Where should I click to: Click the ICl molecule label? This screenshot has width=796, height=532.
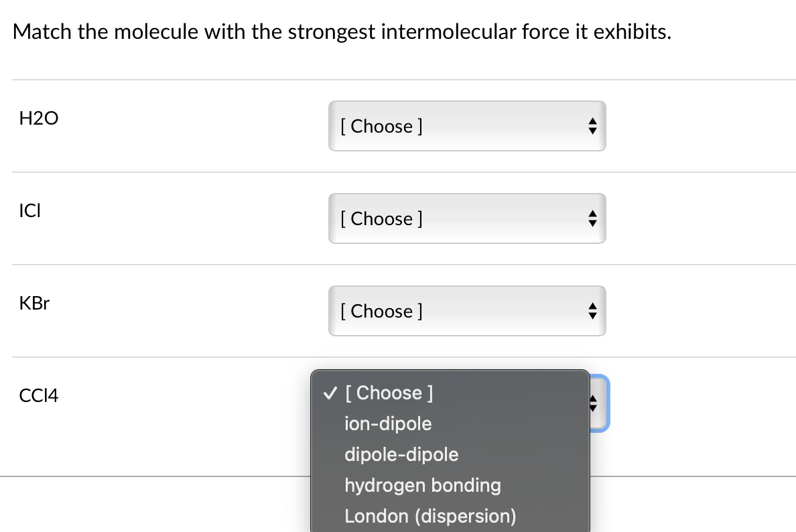(x=29, y=211)
